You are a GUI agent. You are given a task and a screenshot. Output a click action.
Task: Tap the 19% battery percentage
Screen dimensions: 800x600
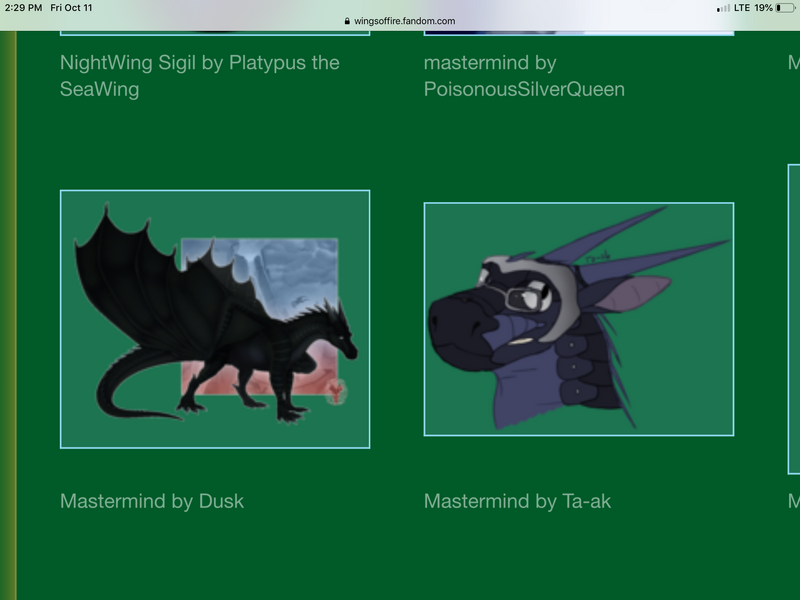[763, 8]
